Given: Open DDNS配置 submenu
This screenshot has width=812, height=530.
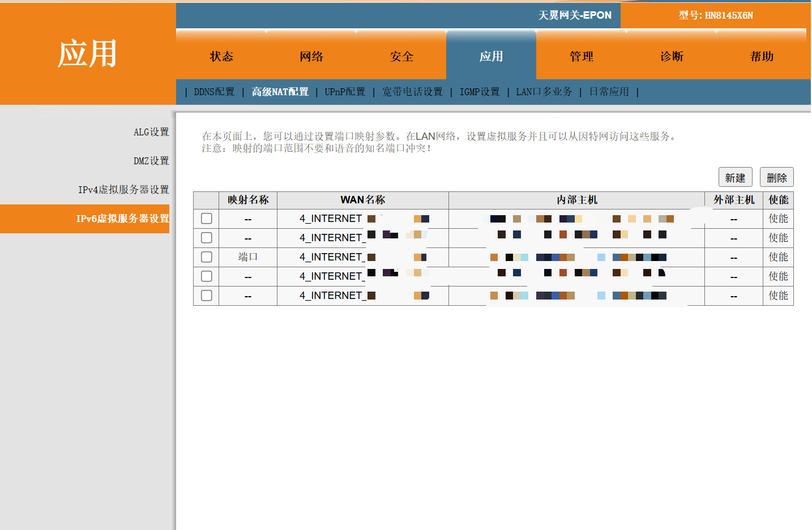Looking at the screenshot, I should [x=214, y=92].
